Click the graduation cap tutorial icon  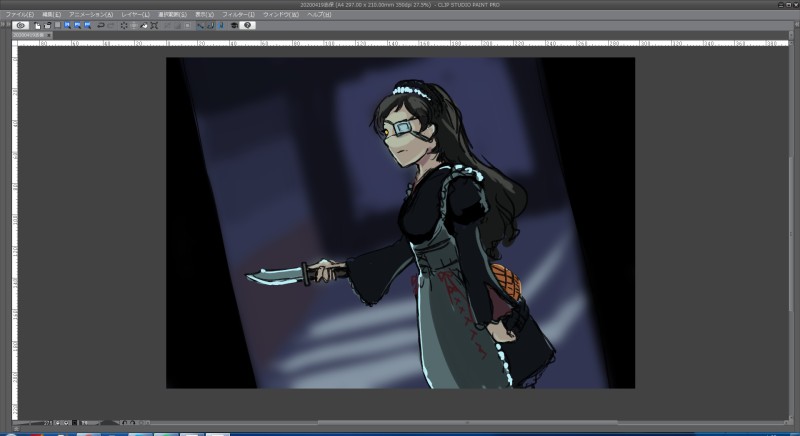pos(234,25)
